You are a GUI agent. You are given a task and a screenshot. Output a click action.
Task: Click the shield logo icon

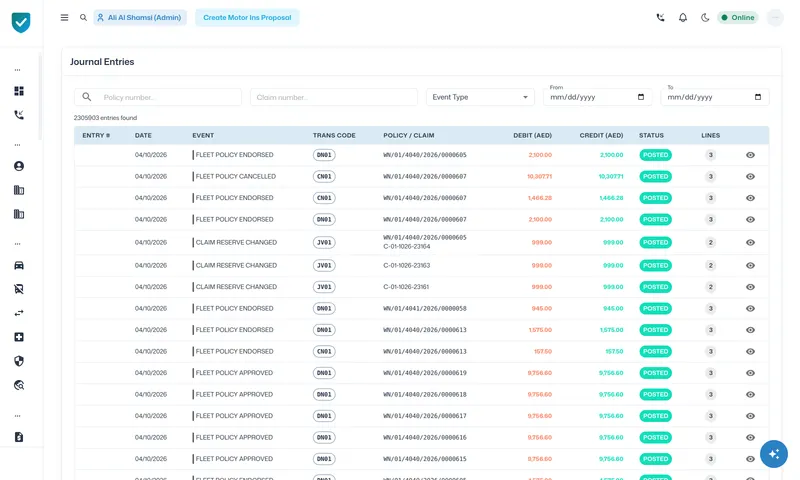[x=21, y=22]
